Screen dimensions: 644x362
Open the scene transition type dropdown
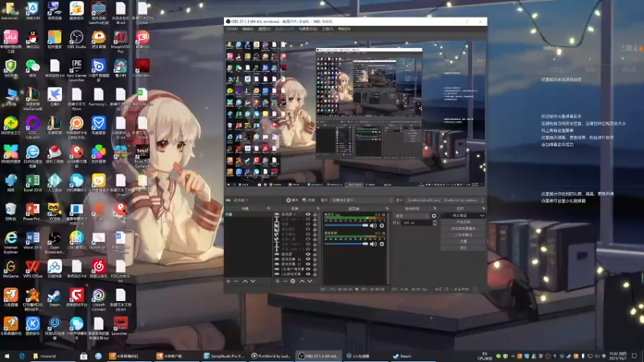click(412, 216)
